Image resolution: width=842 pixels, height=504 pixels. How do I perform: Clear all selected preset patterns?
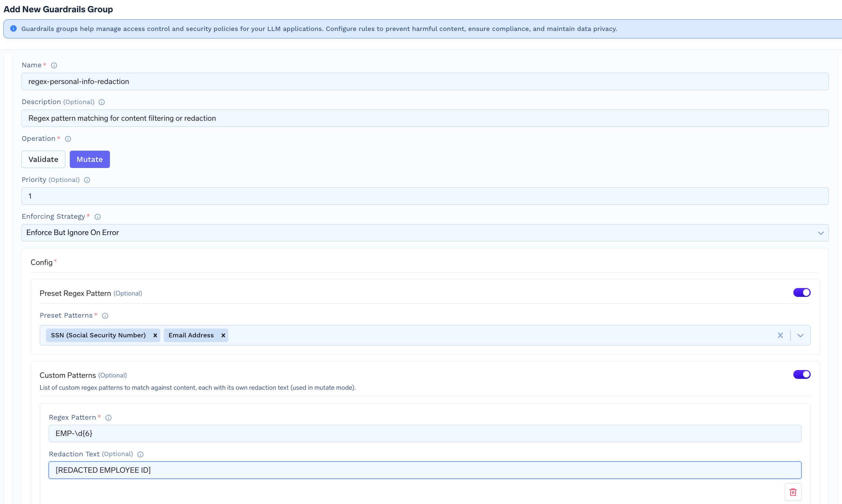[x=780, y=335]
